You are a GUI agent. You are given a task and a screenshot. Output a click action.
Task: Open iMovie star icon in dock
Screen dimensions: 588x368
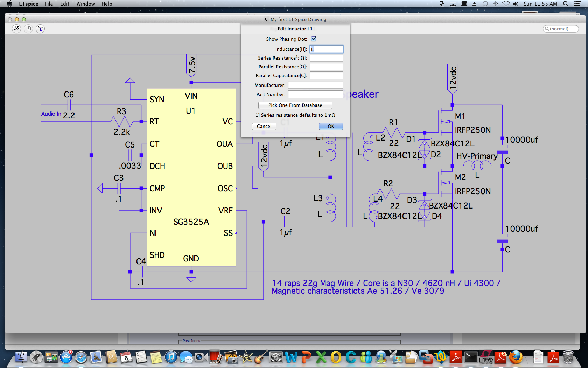246,357
